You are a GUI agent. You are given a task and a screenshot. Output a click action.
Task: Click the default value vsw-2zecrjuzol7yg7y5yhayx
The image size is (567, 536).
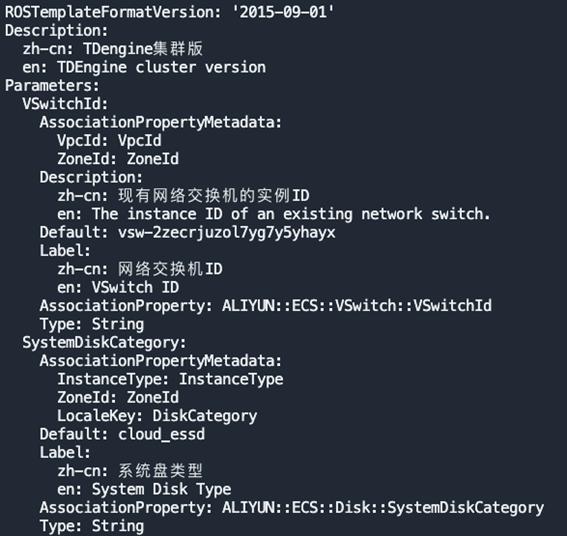click(226, 233)
